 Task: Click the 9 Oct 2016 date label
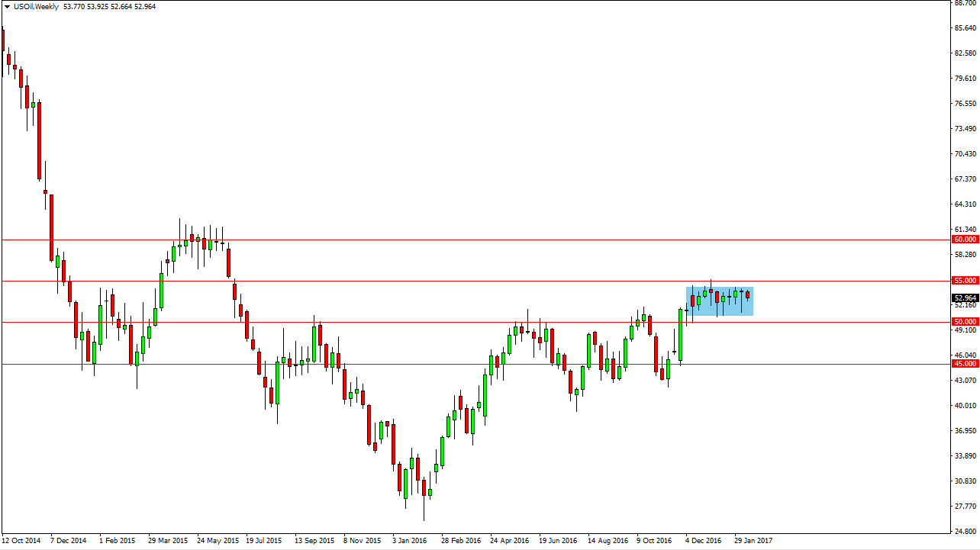click(x=656, y=541)
